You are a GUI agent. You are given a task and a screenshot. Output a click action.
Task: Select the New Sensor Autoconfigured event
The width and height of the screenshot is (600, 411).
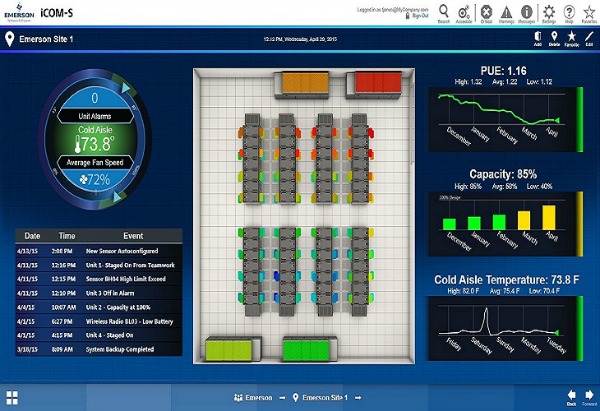click(x=99, y=251)
